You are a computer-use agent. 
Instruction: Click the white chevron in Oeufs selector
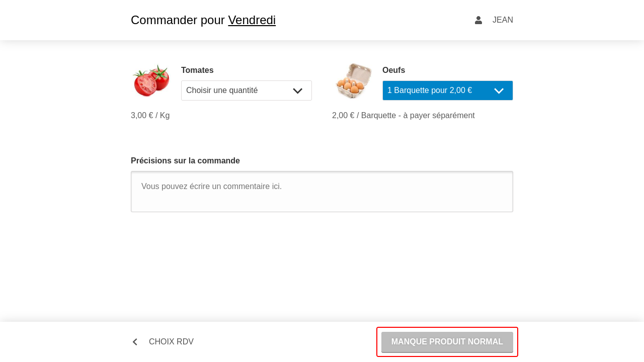click(499, 91)
